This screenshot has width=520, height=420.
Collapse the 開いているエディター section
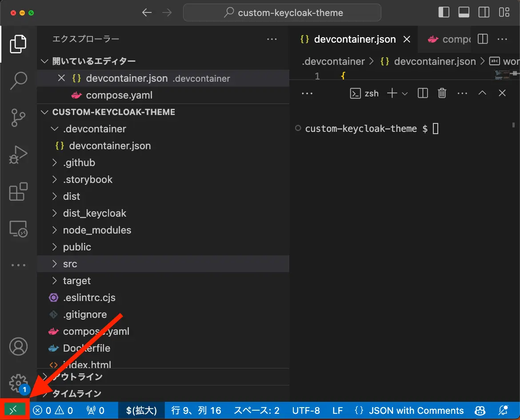tap(44, 61)
